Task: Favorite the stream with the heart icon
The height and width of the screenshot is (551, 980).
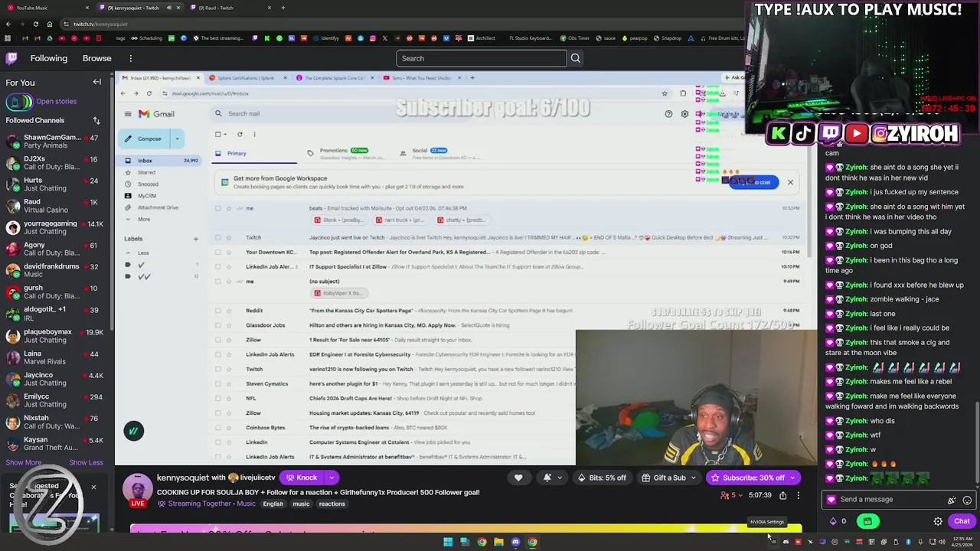Action: (x=518, y=478)
